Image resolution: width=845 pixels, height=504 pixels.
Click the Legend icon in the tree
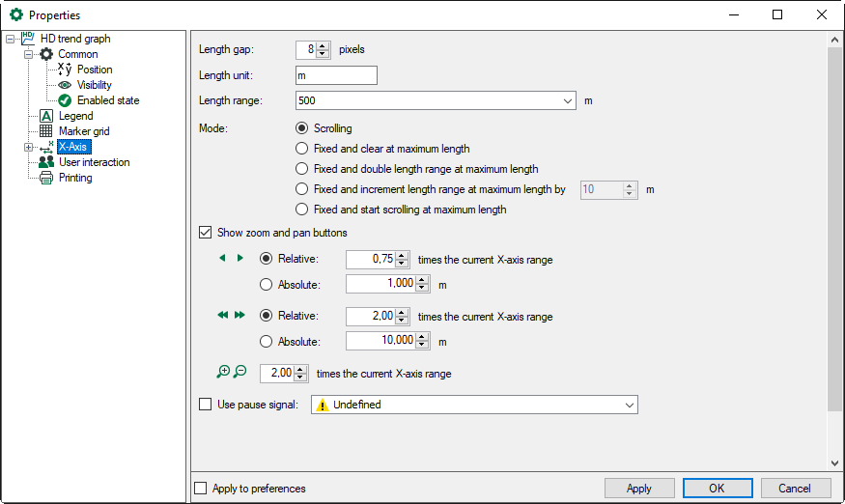(45, 116)
